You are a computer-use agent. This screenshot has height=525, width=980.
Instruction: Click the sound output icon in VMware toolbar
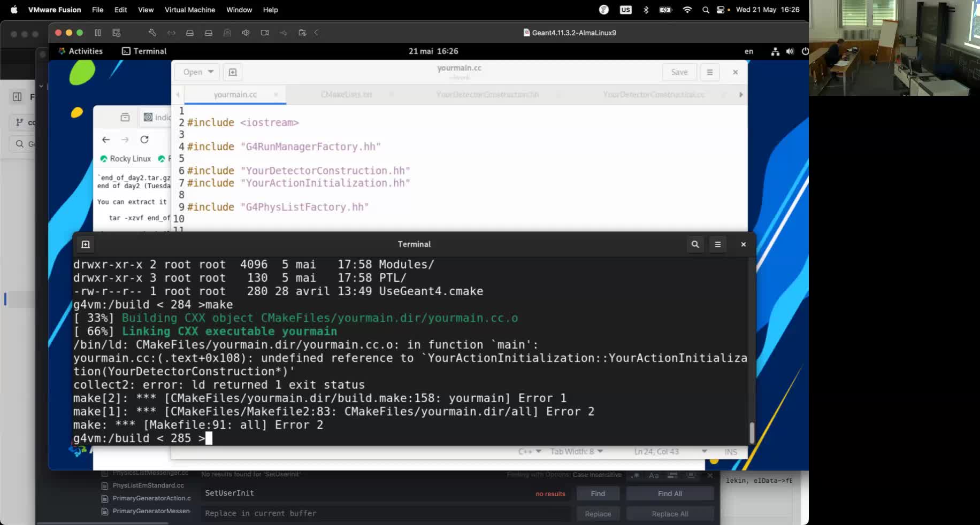(x=246, y=33)
